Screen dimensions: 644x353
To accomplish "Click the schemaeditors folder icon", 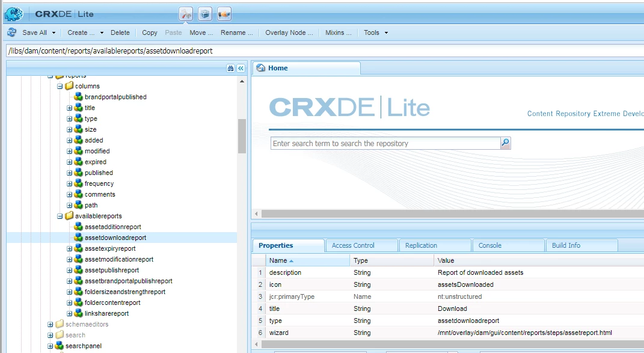I will pos(60,324).
